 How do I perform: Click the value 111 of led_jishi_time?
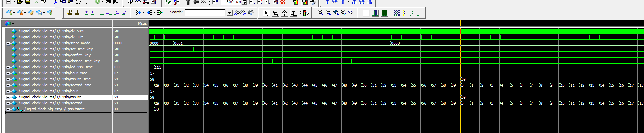pyautogui.click(x=117, y=67)
